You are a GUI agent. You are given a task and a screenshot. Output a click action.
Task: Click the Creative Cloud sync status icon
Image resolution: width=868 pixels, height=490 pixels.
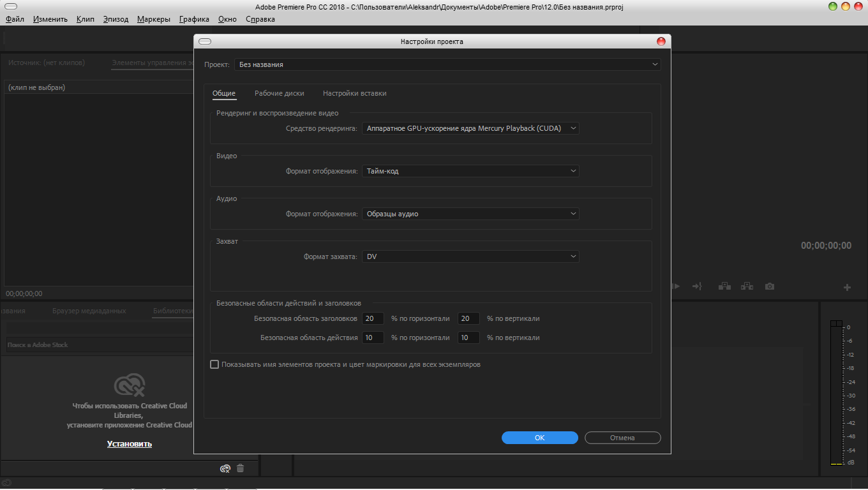tap(225, 468)
